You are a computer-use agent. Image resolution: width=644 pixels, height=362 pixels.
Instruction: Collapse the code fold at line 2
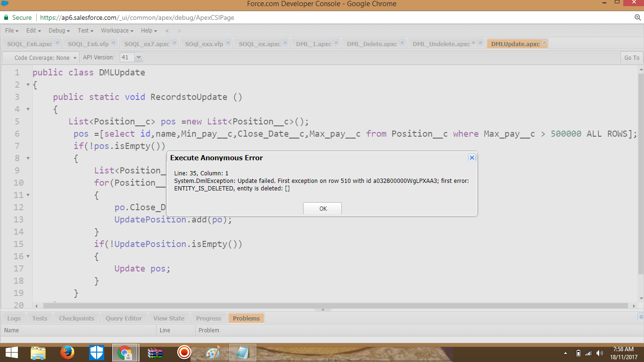(28, 85)
